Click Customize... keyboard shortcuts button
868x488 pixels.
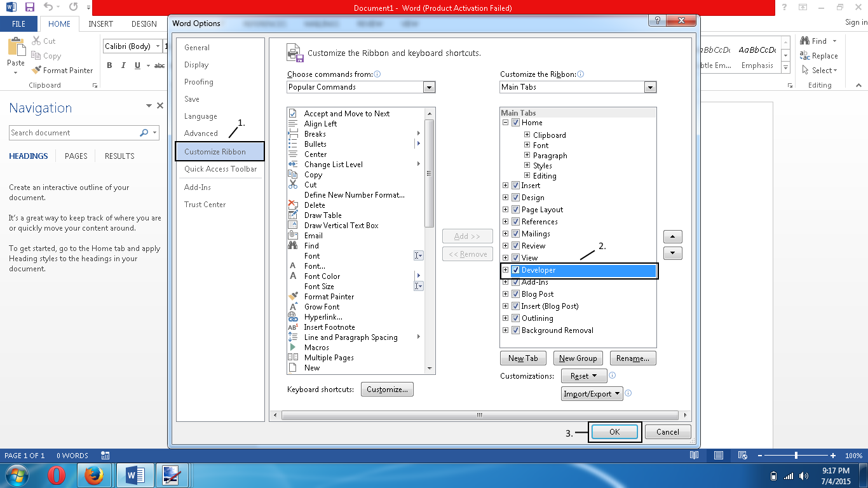pos(387,390)
